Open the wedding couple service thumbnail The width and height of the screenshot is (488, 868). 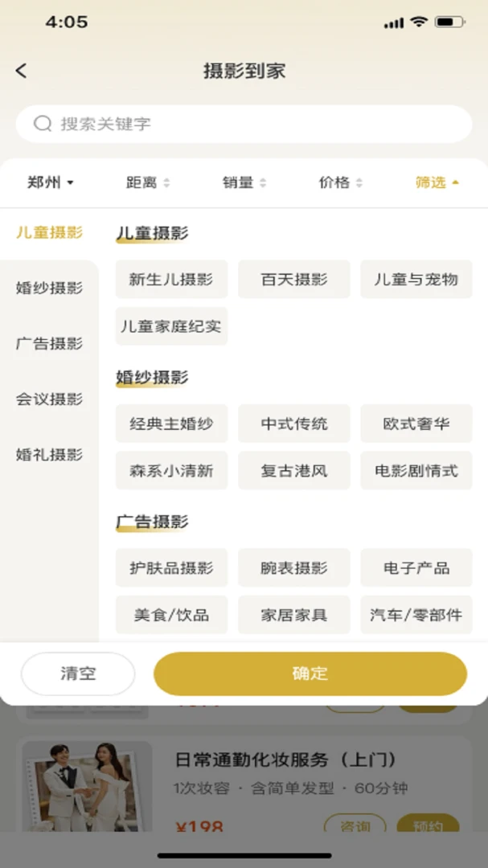tap(87, 786)
